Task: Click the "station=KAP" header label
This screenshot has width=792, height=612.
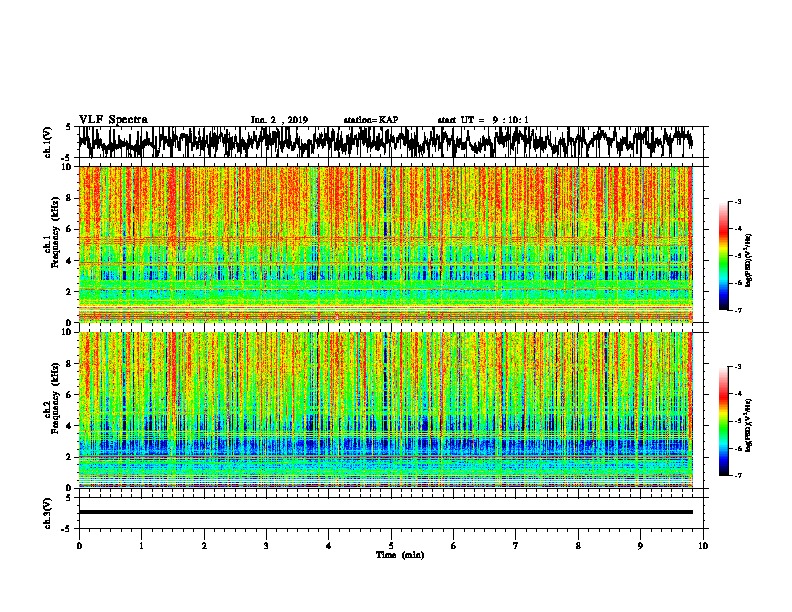Action: (371, 120)
